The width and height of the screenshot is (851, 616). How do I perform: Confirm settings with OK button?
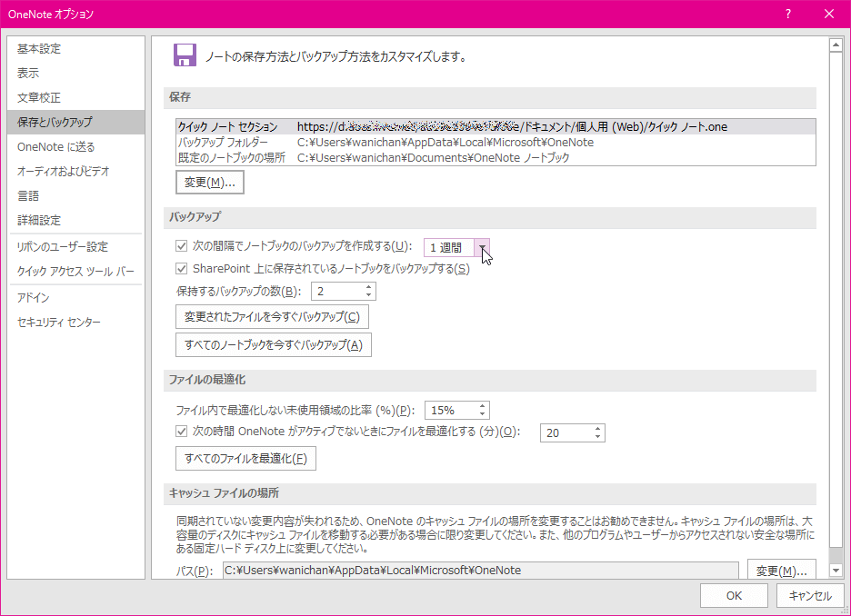click(734, 595)
